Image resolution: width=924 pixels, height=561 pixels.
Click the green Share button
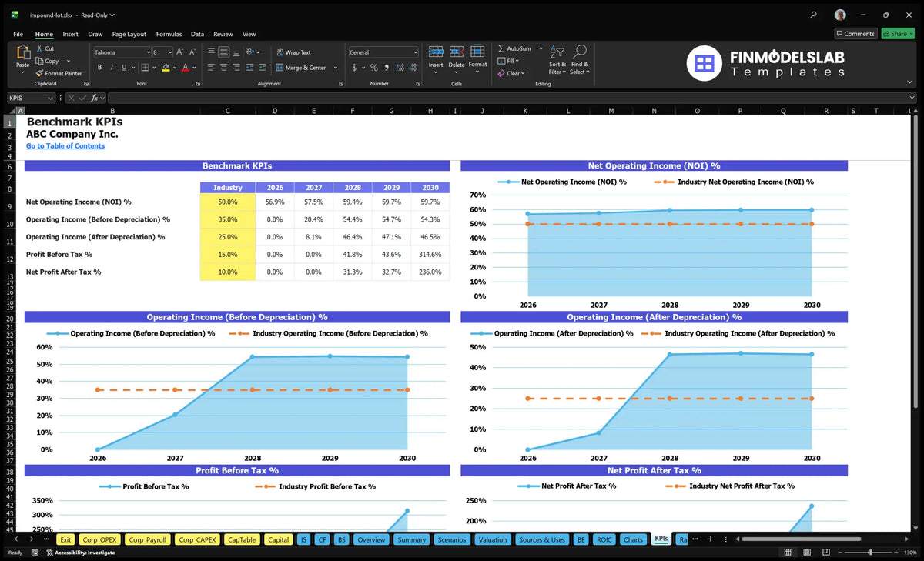[898, 34]
